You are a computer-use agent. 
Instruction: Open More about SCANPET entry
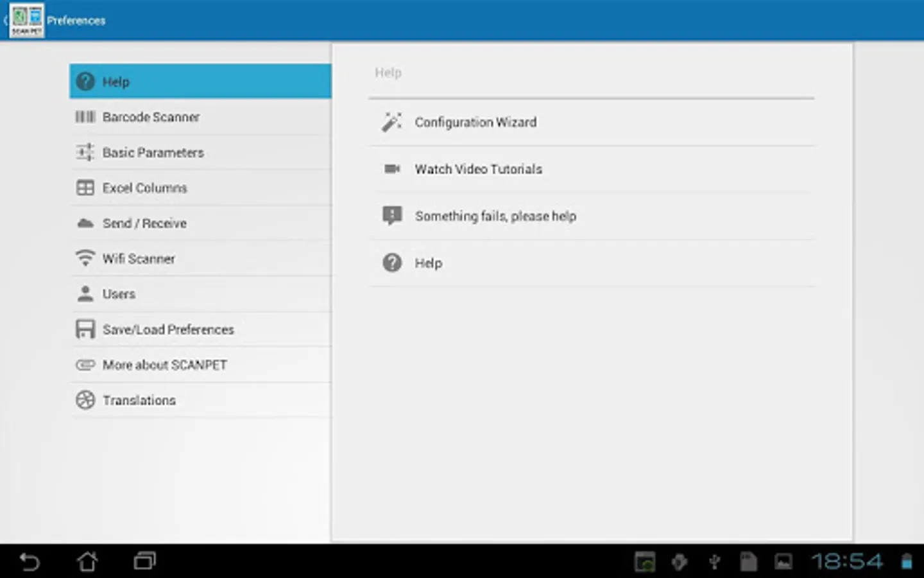(200, 365)
